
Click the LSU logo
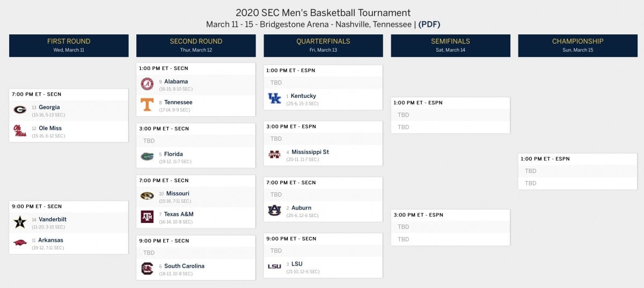coord(274,267)
